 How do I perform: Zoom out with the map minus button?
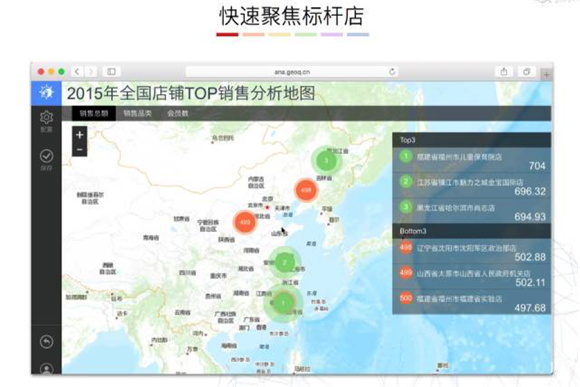80,149
